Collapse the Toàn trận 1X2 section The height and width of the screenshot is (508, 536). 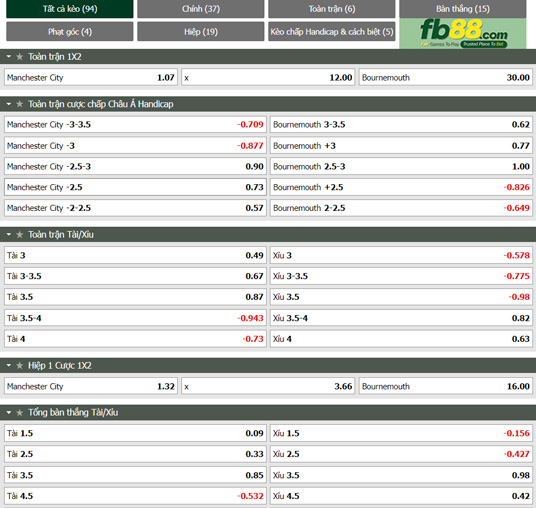point(9,57)
